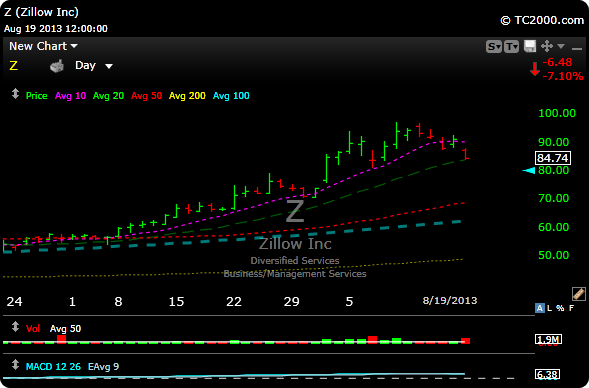The height and width of the screenshot is (388, 589).
Task: Click the TC2000.com copyright text
Action: click(x=542, y=20)
